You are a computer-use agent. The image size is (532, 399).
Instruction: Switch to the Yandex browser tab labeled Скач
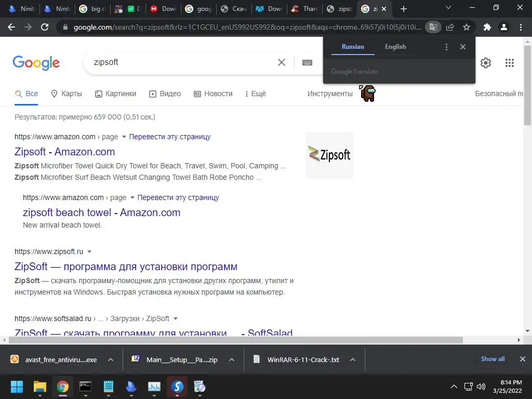click(233, 9)
